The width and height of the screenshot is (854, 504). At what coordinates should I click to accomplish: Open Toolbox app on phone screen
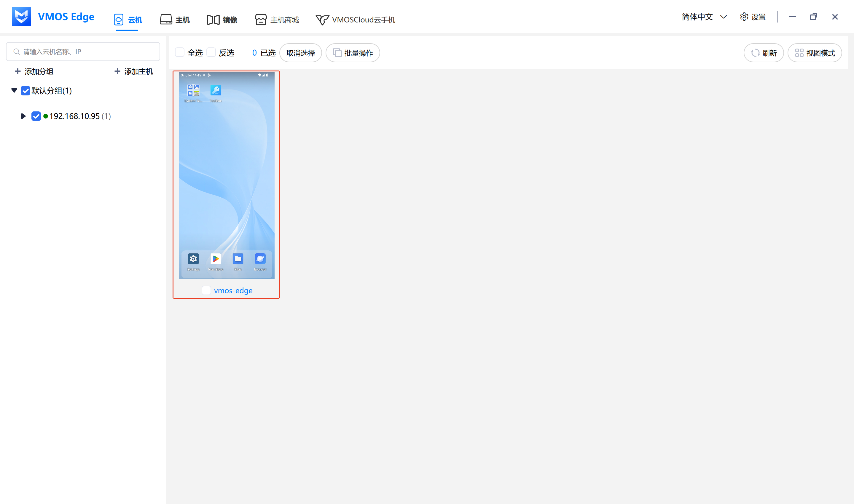(x=216, y=90)
